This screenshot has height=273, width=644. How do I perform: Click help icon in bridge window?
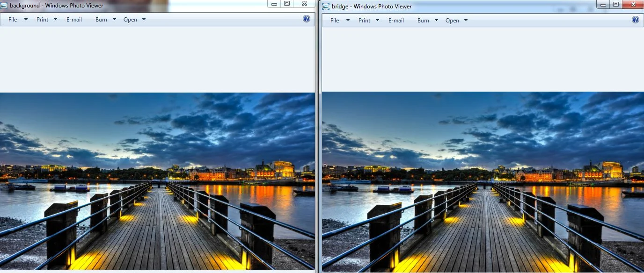pyautogui.click(x=636, y=20)
